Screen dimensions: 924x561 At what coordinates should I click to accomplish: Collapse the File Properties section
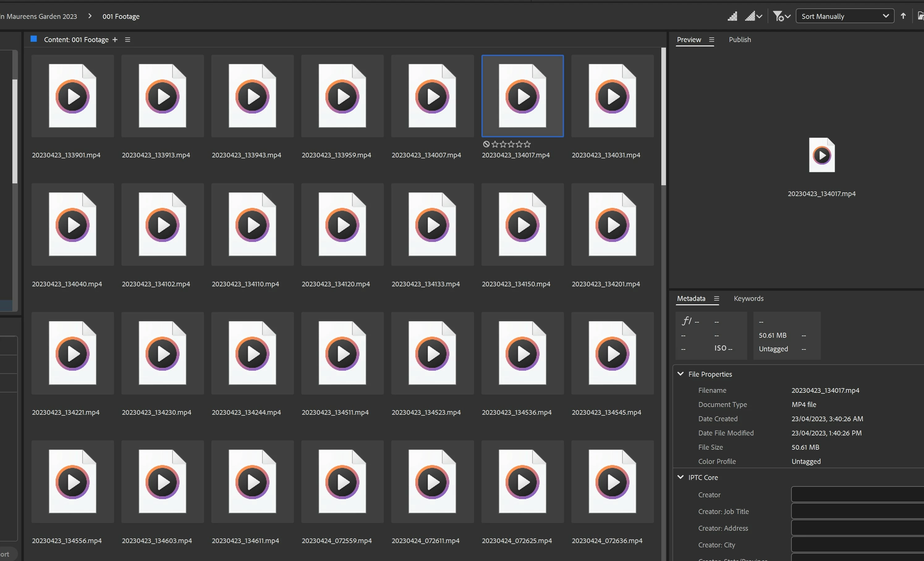point(680,374)
